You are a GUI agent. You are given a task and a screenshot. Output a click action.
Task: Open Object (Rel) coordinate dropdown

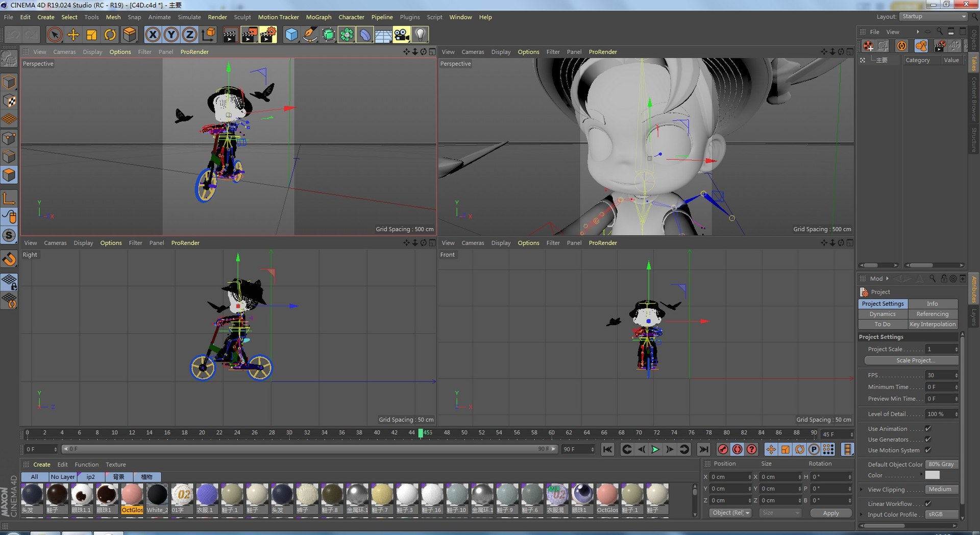click(730, 513)
